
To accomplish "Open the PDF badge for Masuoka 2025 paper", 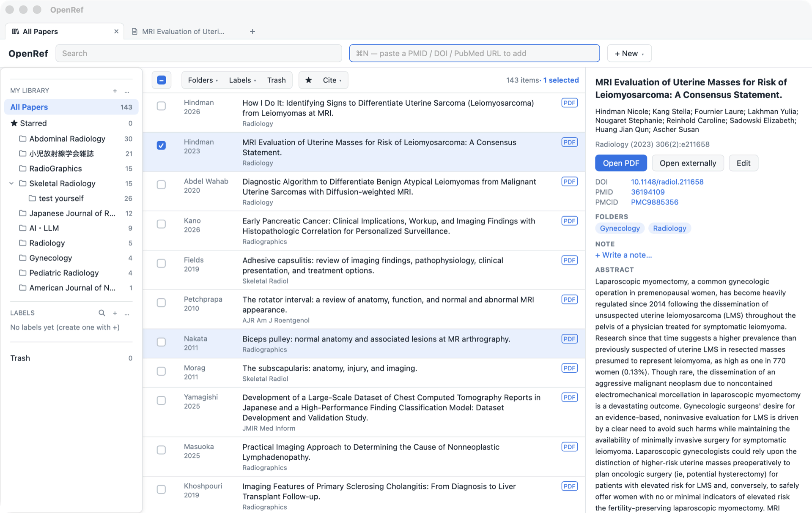I will coord(570,447).
